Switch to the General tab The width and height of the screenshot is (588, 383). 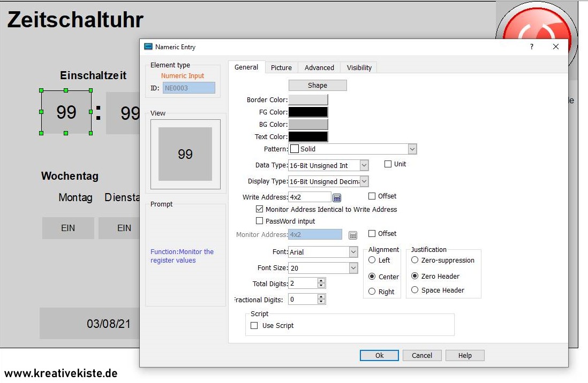[x=246, y=67]
